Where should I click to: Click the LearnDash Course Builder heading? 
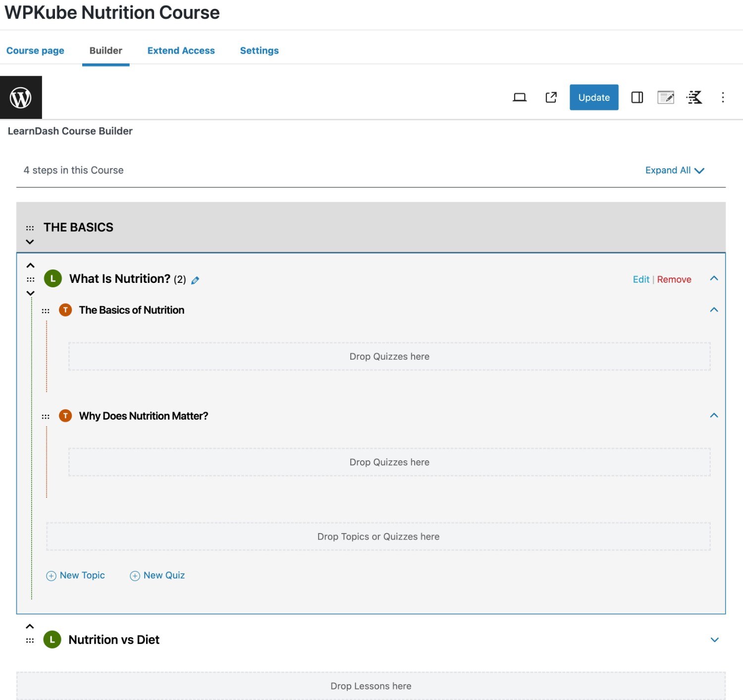tap(70, 131)
